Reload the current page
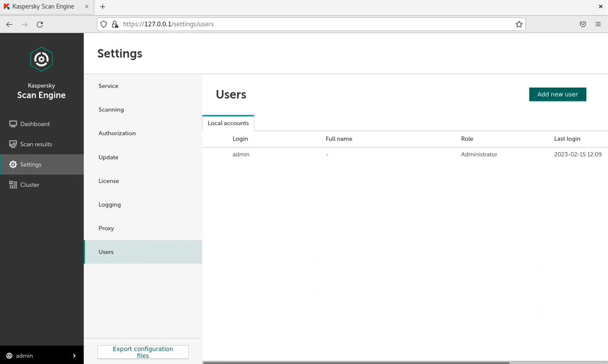Image resolution: width=608 pixels, height=364 pixels. [x=40, y=24]
